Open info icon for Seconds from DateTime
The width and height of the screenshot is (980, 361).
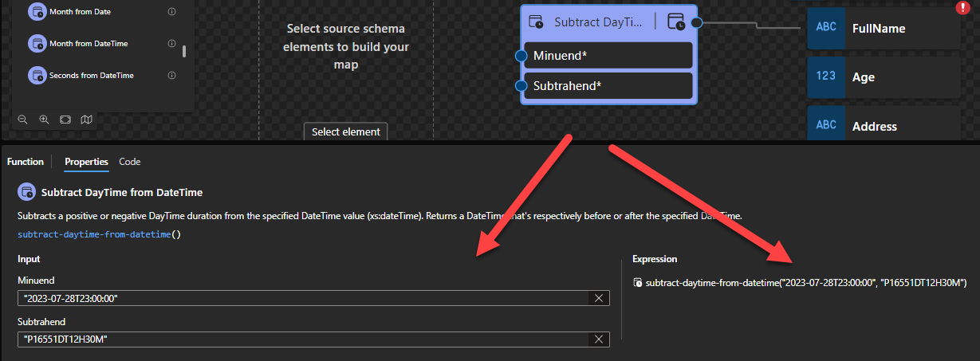(x=172, y=75)
